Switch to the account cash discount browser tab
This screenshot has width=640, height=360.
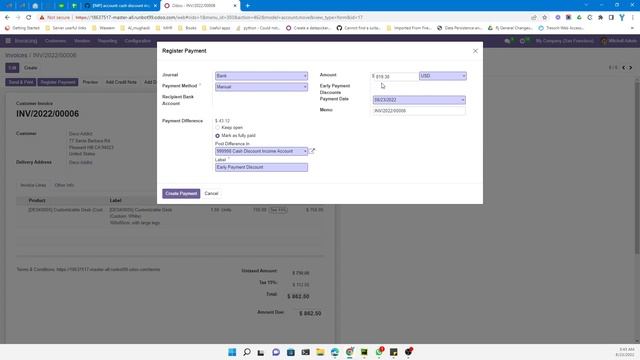(x=120, y=6)
